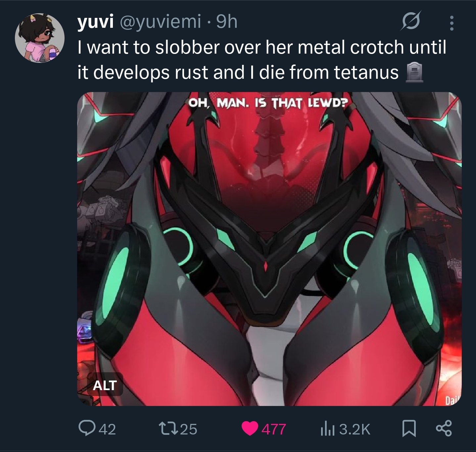Open the attached artwork image
The height and width of the screenshot is (452, 476).
pyautogui.click(x=269, y=249)
